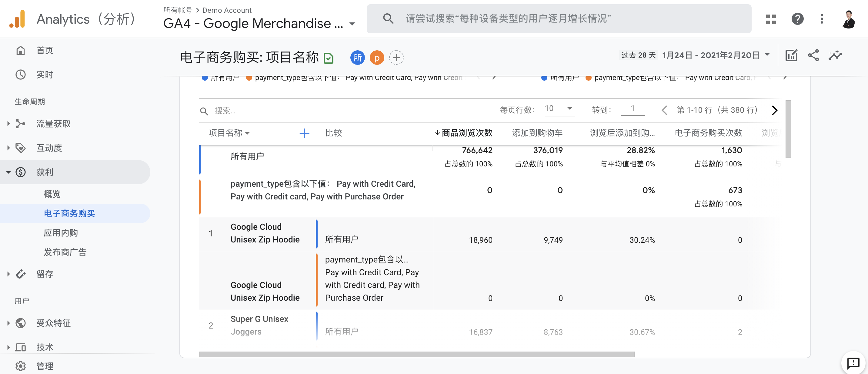Open the property selector dropdown arrow

tap(352, 24)
